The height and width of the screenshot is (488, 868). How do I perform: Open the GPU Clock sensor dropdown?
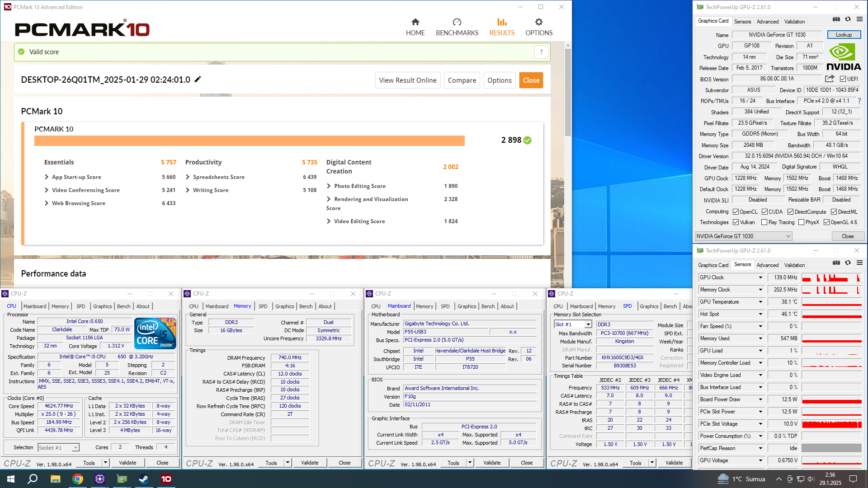click(760, 277)
